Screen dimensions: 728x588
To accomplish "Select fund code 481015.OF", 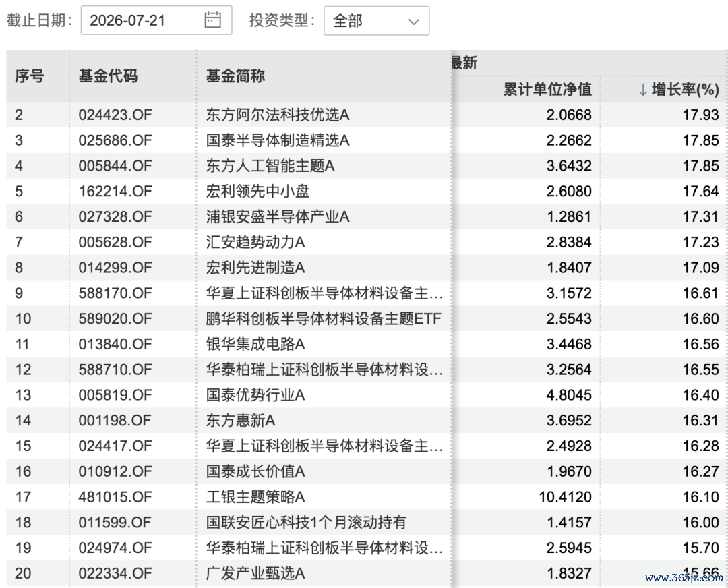I will click(x=115, y=498).
